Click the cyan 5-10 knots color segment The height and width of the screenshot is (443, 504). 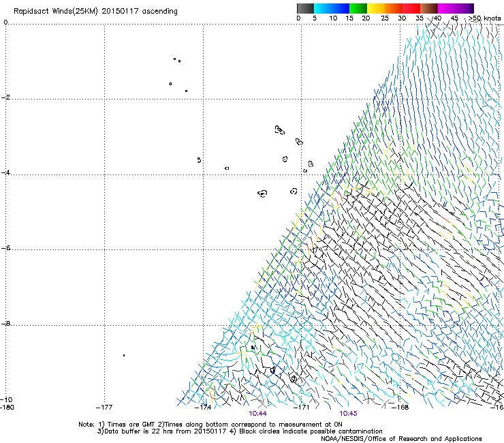coord(323,8)
